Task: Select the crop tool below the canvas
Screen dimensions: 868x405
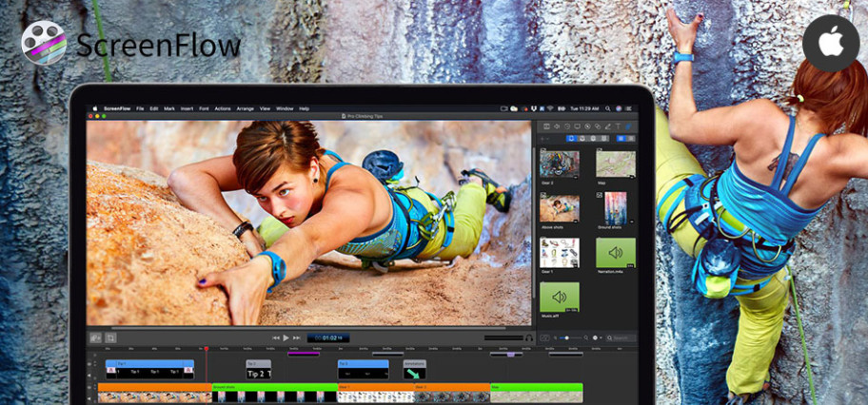Action: point(109,337)
